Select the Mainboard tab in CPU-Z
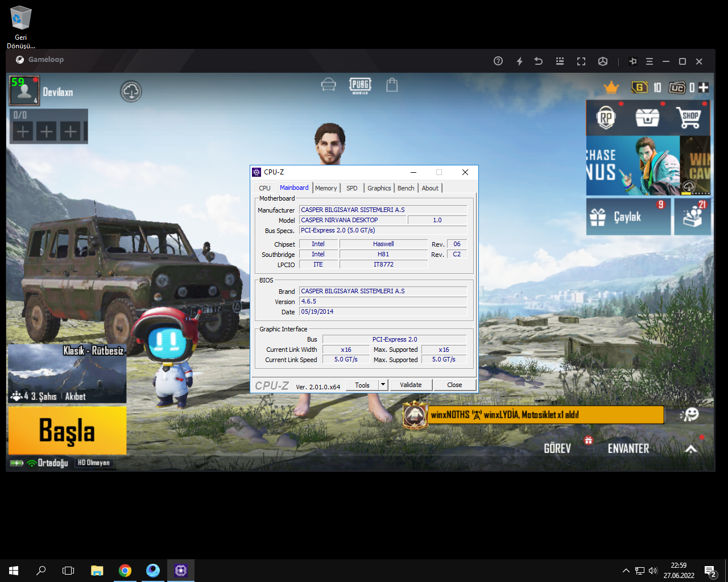728x582 pixels. pyautogui.click(x=294, y=188)
